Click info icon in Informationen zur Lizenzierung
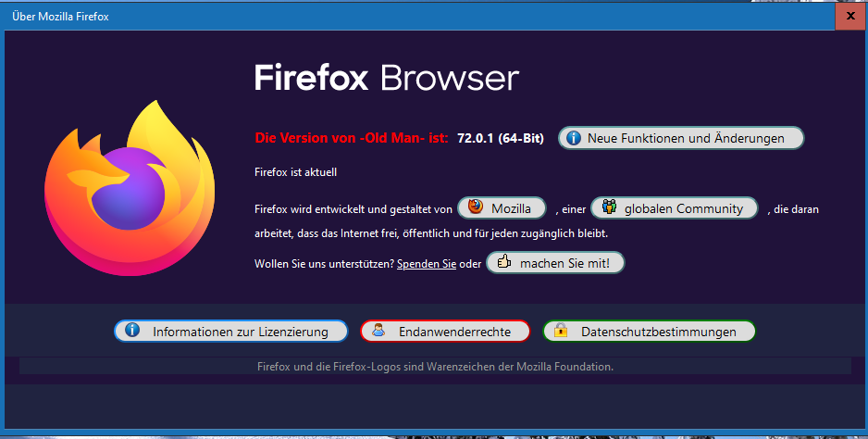The width and height of the screenshot is (868, 439). point(132,330)
